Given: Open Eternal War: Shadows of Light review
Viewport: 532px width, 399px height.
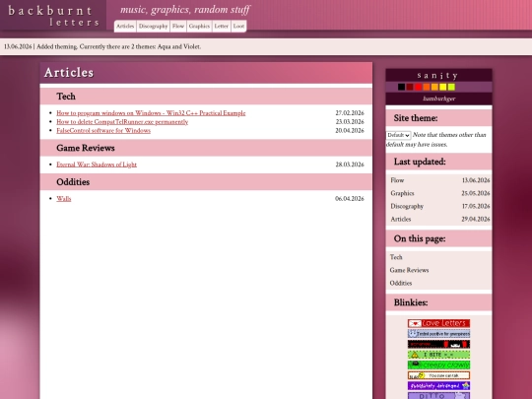Looking at the screenshot, I should click(97, 165).
